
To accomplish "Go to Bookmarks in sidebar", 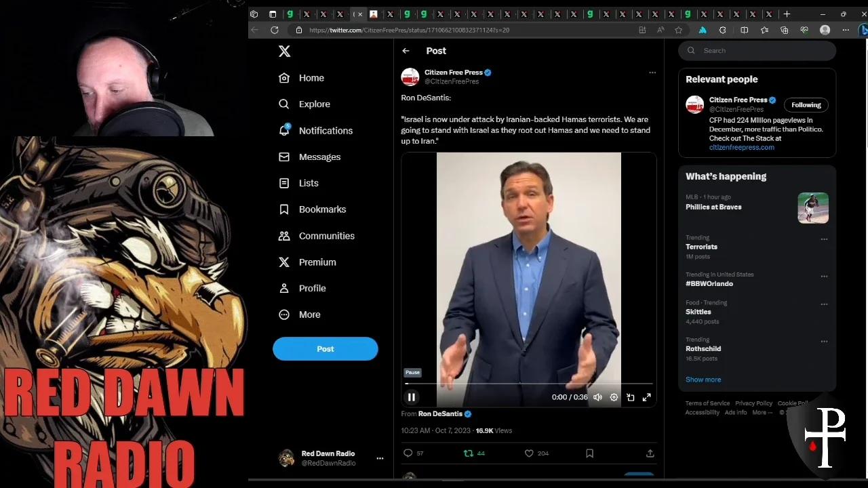I will (321, 209).
